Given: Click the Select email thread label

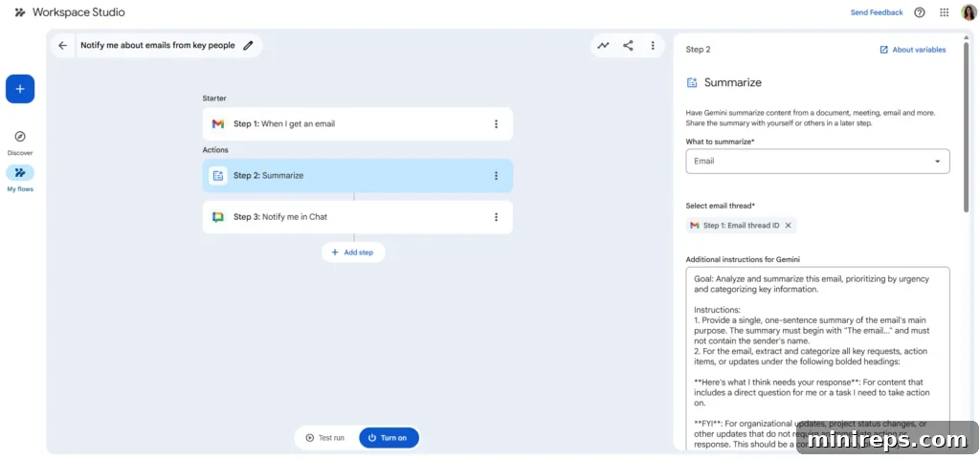Looking at the screenshot, I should pos(721,206).
